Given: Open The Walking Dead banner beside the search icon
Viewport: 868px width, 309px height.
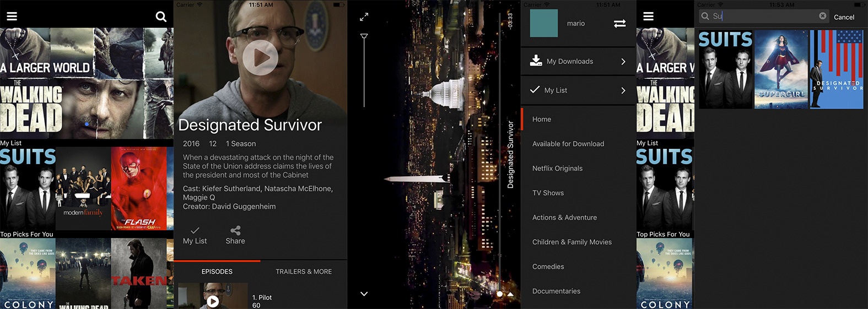Looking at the screenshot, I should [87, 83].
